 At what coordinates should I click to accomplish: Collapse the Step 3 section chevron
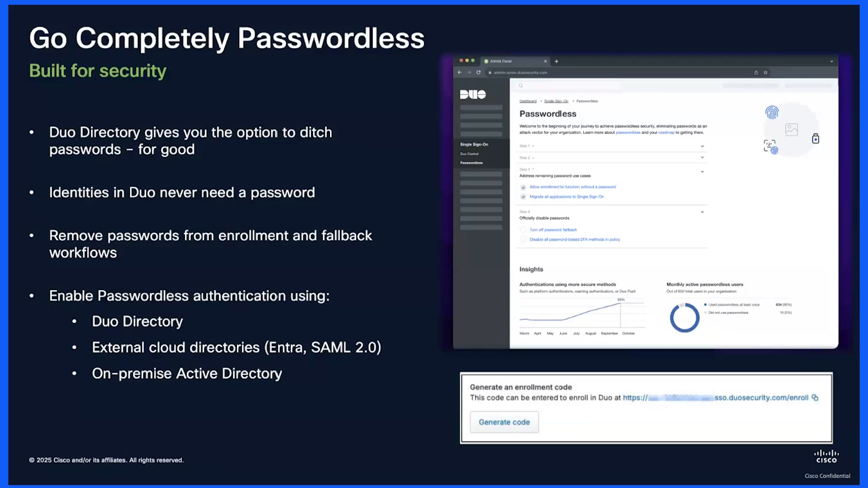point(702,172)
